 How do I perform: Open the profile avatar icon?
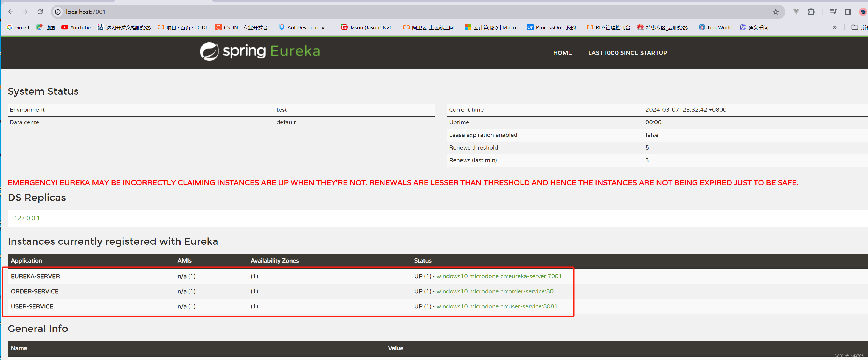point(863,12)
